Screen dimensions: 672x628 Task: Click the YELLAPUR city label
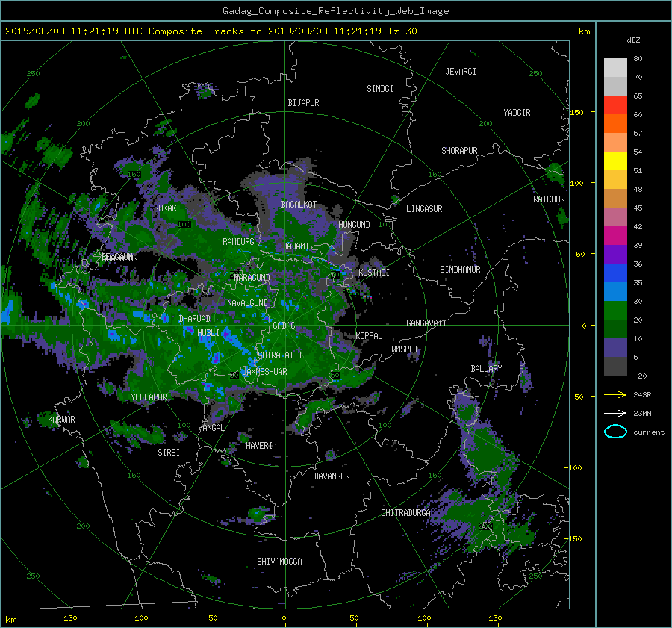(149, 397)
